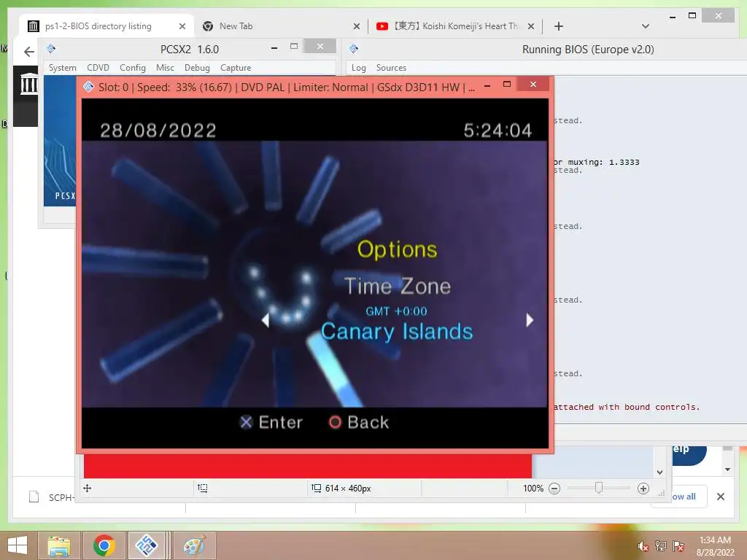Open the Config menu in PCSX2
This screenshot has height=560, width=747.
click(133, 68)
